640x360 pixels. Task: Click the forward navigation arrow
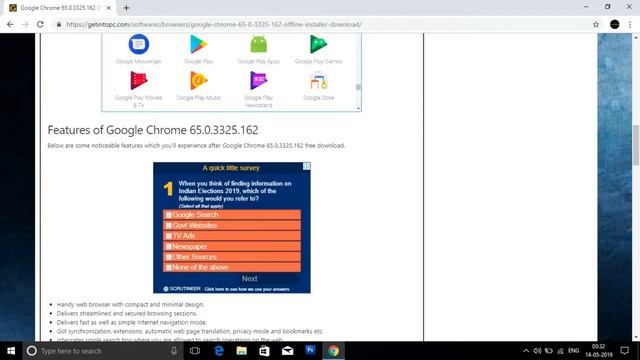point(25,24)
